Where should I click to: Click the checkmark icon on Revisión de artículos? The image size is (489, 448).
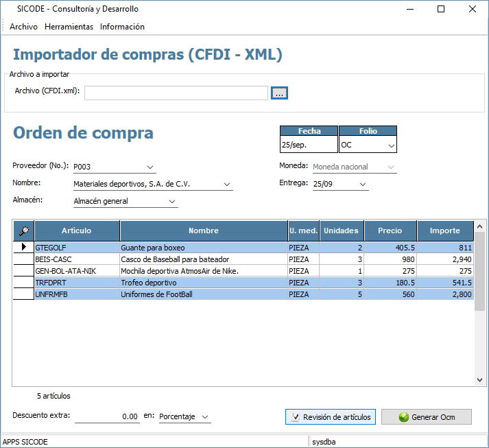tap(295, 417)
